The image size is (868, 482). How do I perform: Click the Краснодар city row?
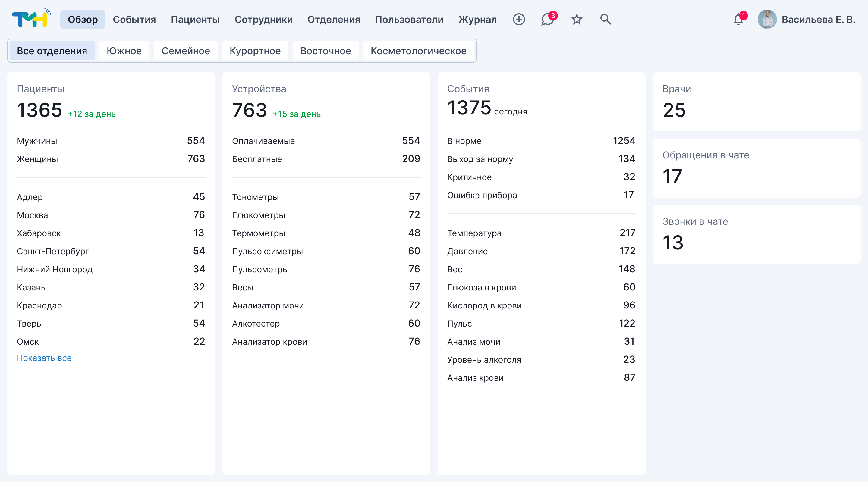(x=111, y=305)
